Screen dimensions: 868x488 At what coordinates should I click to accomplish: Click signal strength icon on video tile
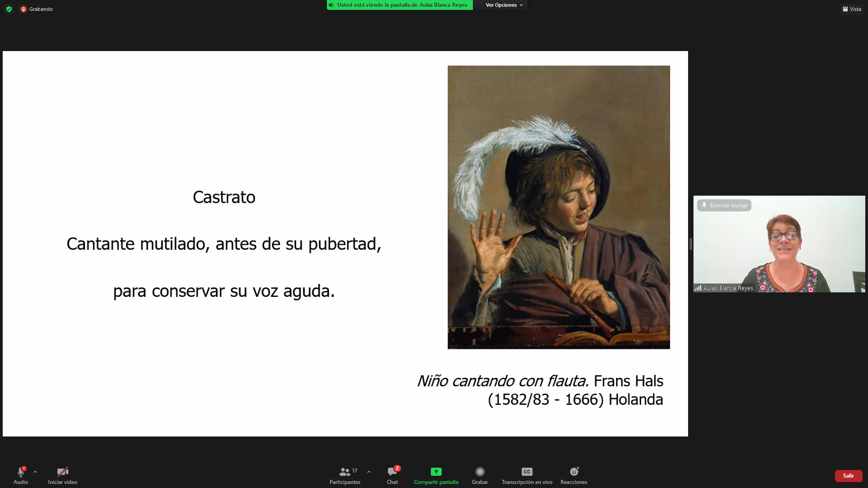click(x=698, y=288)
